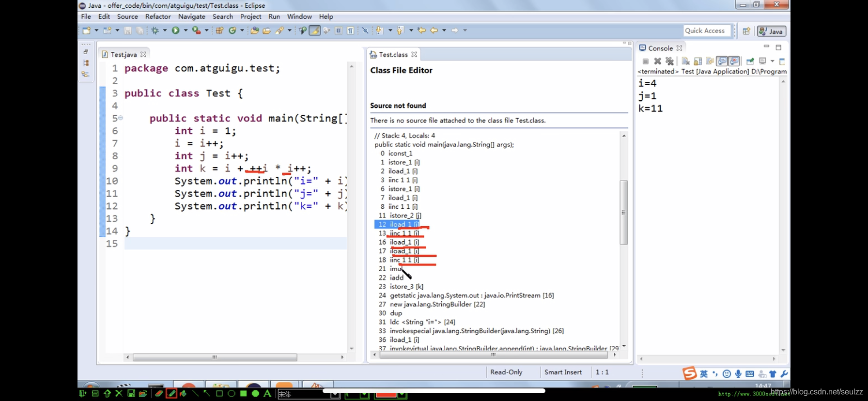
Task: Click the Sogou input method S icon
Action: click(x=689, y=373)
